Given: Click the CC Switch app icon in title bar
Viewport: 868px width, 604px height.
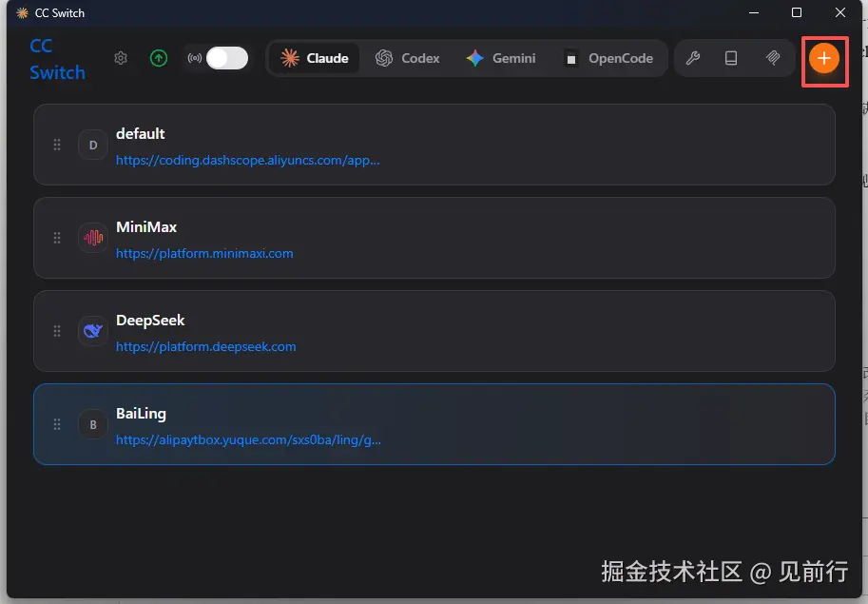Looking at the screenshot, I should pyautogui.click(x=22, y=12).
